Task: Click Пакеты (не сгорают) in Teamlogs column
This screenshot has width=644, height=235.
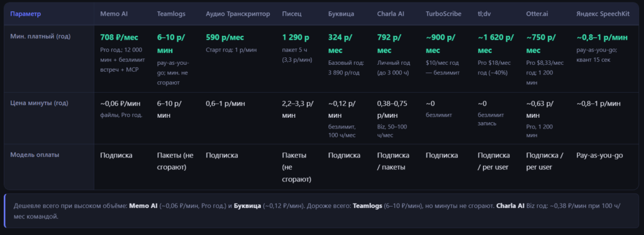Action: click(175, 161)
